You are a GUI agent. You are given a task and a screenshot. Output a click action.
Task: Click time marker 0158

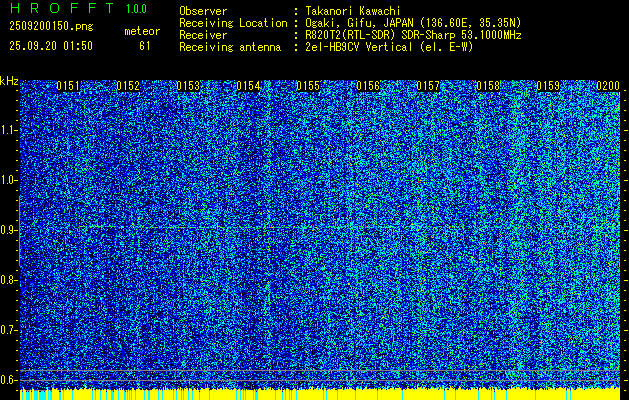point(488,86)
